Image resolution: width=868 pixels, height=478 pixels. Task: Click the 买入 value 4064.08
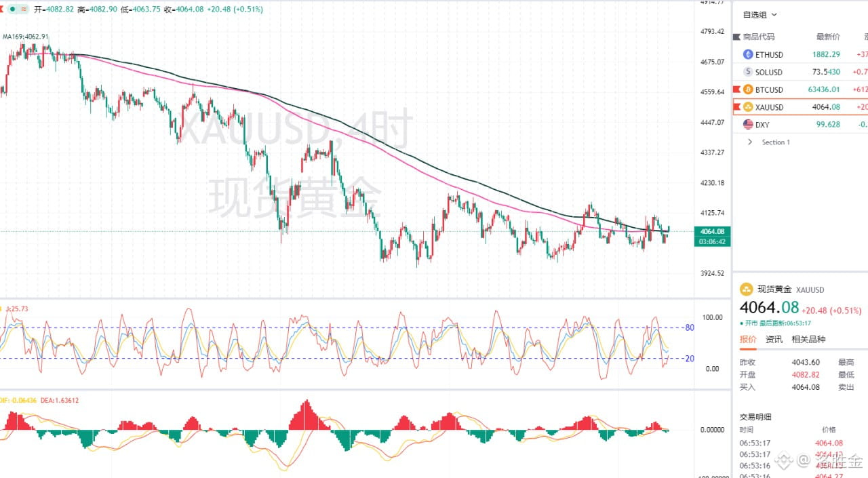(x=806, y=387)
